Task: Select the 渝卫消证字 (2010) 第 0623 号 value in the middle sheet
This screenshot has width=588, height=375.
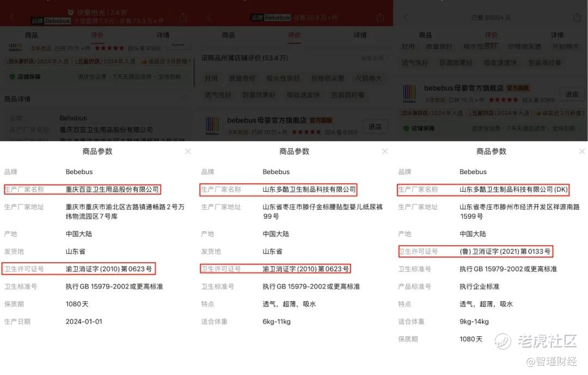Action: click(x=305, y=269)
